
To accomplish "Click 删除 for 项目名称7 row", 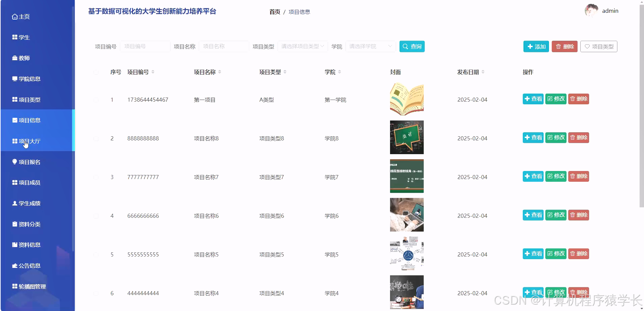I will coord(579,176).
